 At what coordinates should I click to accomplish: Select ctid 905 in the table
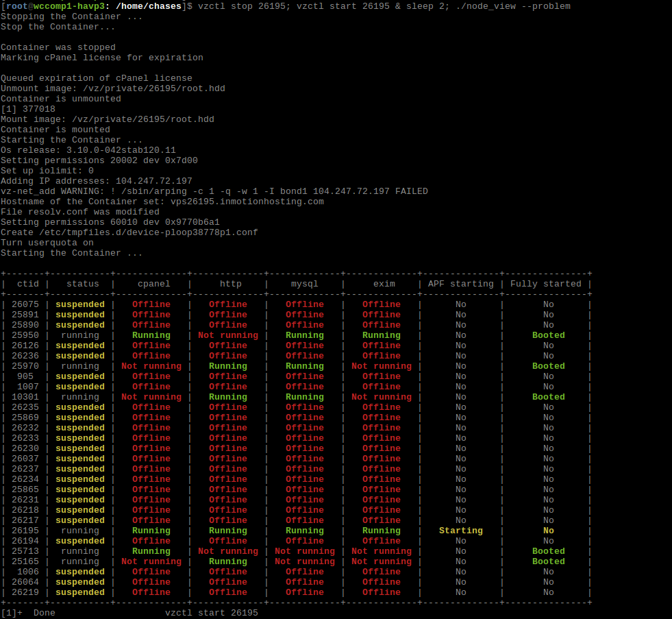click(25, 376)
